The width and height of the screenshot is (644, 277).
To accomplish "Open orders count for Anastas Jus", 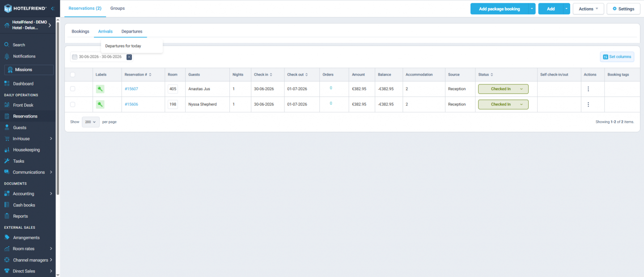I will pos(331,88).
